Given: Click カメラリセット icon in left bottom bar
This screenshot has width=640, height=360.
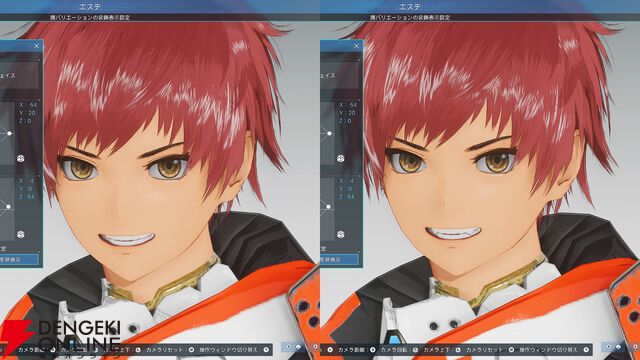Looking at the screenshot, I should tap(191, 349).
